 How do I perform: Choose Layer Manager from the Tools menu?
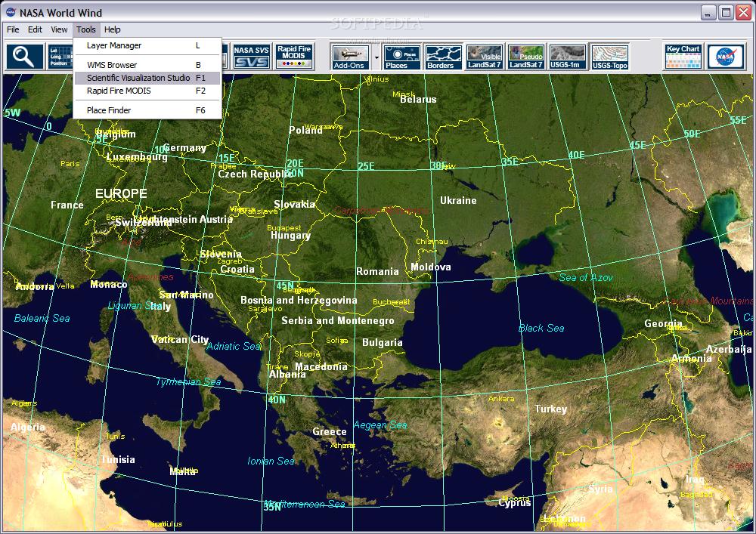(114, 45)
